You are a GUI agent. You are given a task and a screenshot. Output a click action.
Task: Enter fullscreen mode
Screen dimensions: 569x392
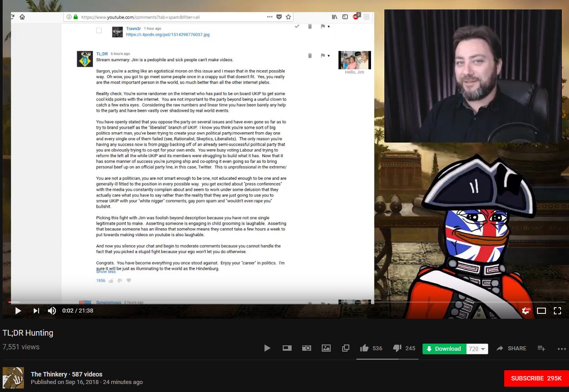tap(557, 311)
